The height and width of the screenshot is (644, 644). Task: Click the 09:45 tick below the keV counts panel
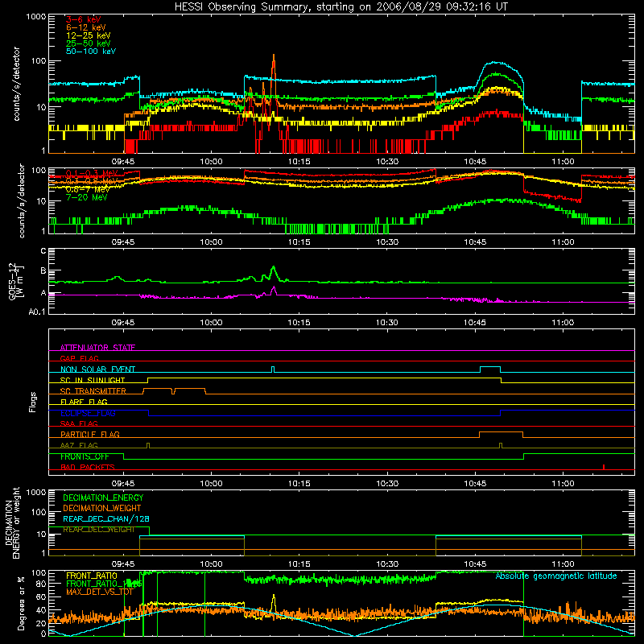pyautogui.click(x=123, y=162)
